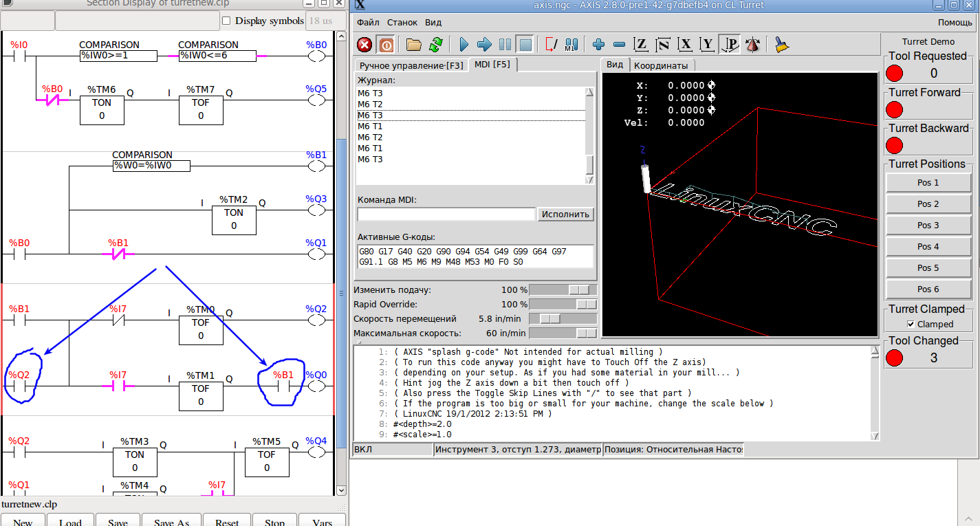Toggle the skip lines toolbar button
This screenshot has height=526, width=980.
click(x=551, y=45)
